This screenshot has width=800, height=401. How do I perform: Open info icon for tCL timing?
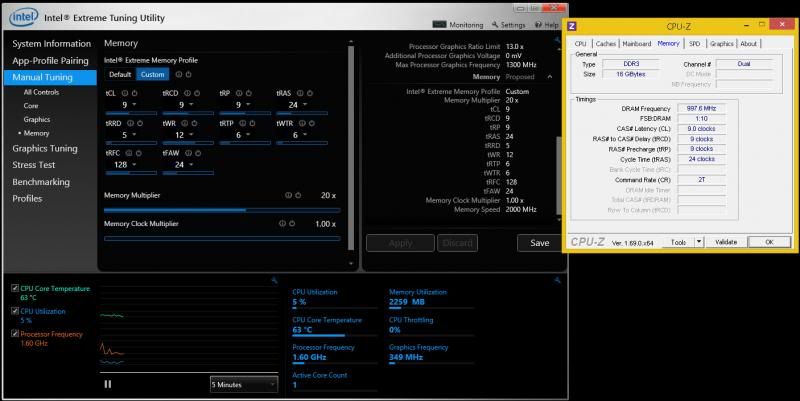125,93
